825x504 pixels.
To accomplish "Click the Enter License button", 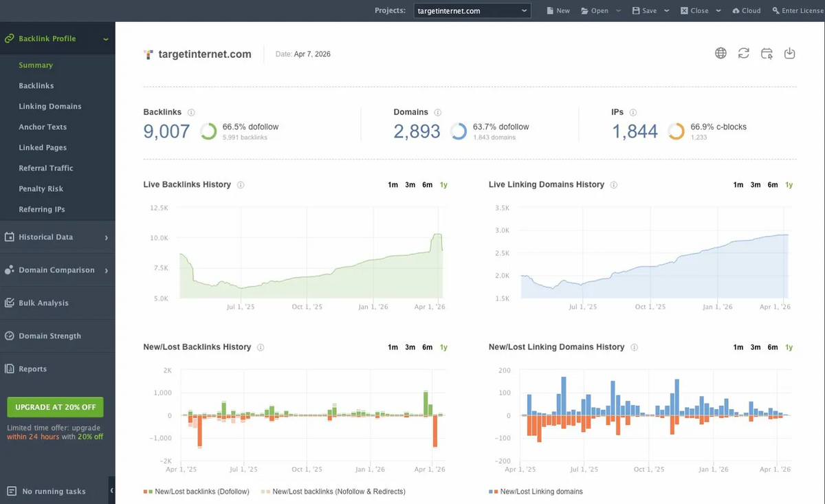I will coord(797,11).
